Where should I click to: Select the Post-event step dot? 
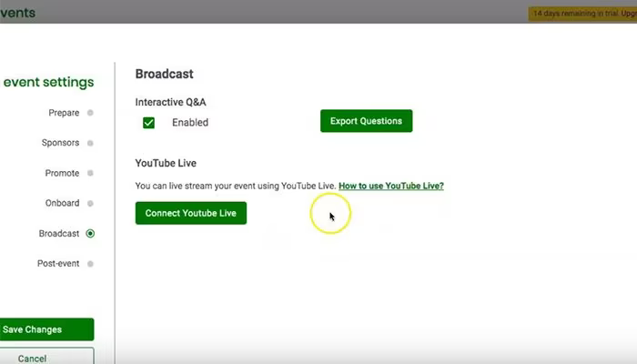90,264
